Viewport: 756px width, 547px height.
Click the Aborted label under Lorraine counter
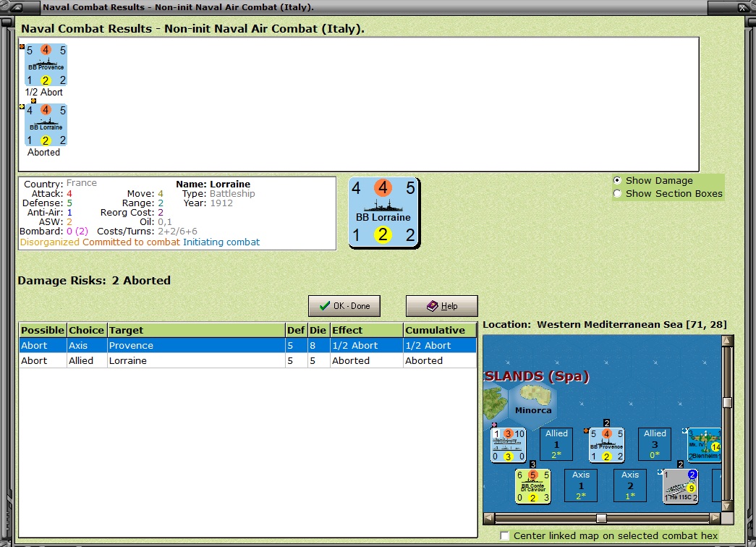[x=44, y=153]
